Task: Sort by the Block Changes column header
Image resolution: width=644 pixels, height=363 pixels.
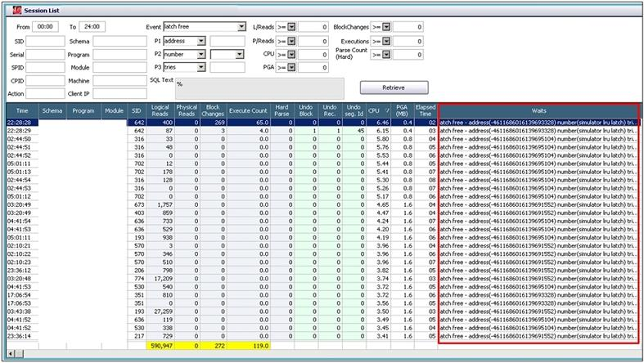Action: (x=213, y=110)
